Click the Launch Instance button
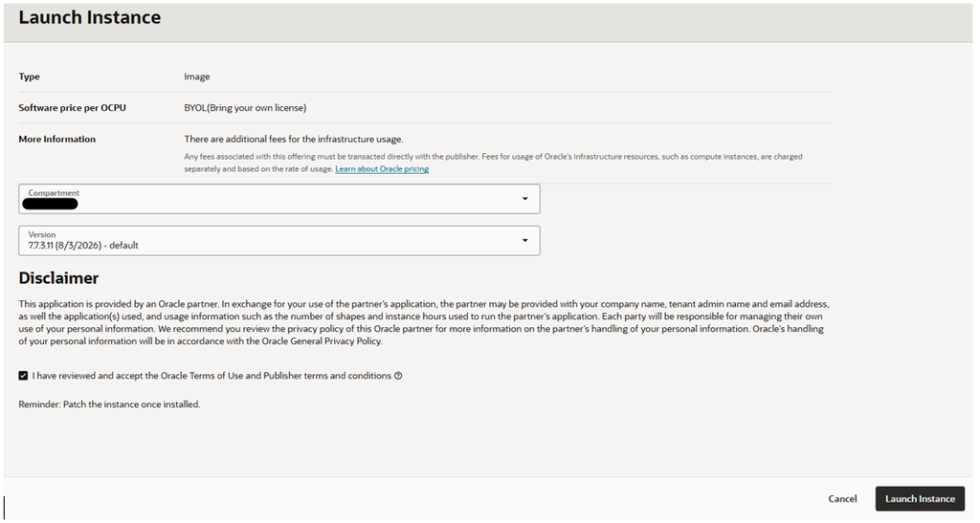Screen dimensions: 980x523 pos(920,499)
